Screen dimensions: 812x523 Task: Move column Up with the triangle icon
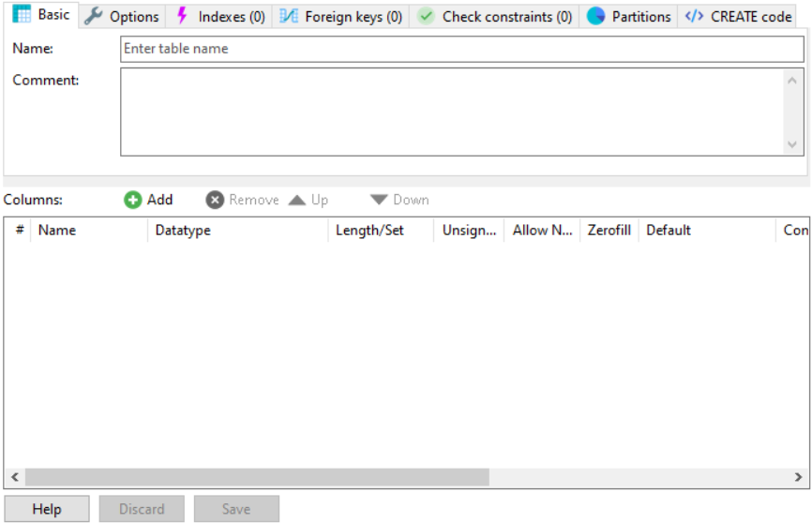point(297,200)
